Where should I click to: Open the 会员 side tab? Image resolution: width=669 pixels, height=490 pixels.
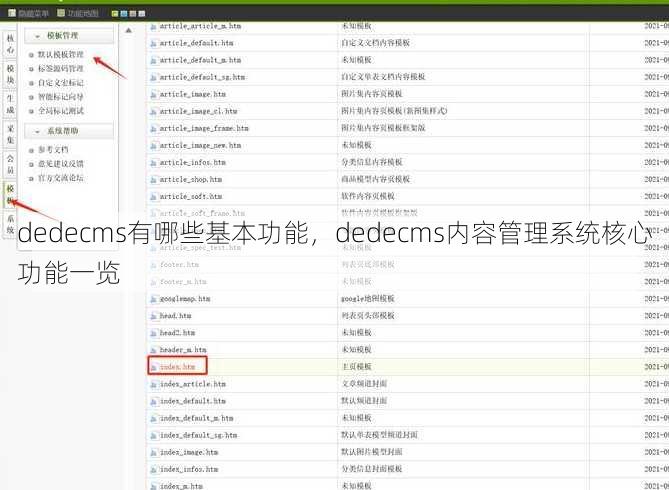[x=10, y=164]
